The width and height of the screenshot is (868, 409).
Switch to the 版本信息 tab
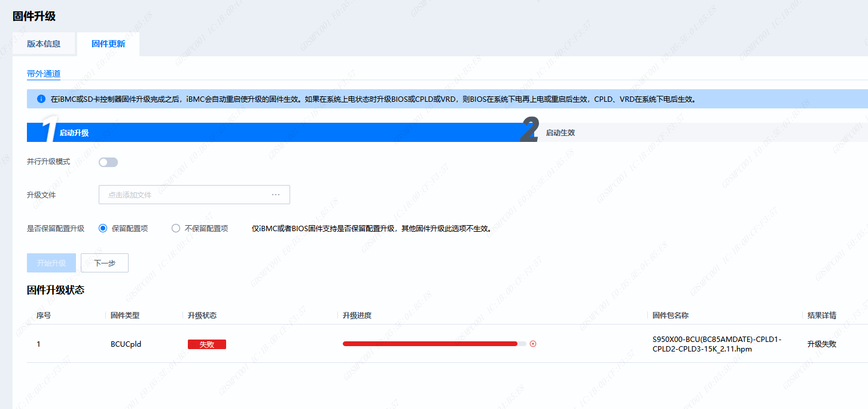click(44, 44)
